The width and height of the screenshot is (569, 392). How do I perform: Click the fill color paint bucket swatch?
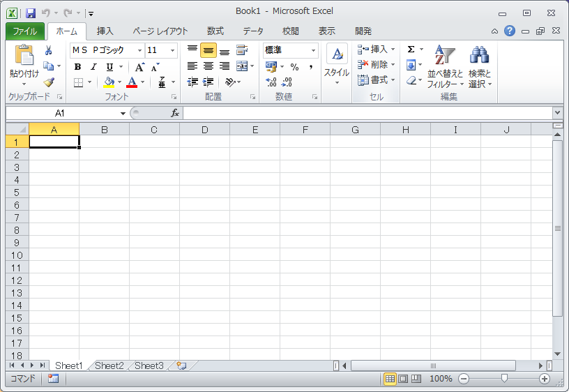(x=109, y=82)
